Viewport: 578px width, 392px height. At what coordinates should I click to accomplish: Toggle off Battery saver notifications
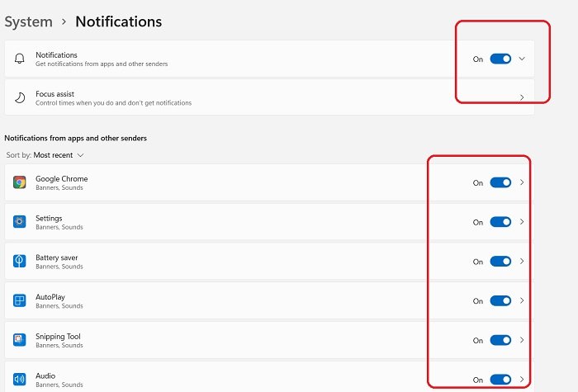pyautogui.click(x=500, y=262)
